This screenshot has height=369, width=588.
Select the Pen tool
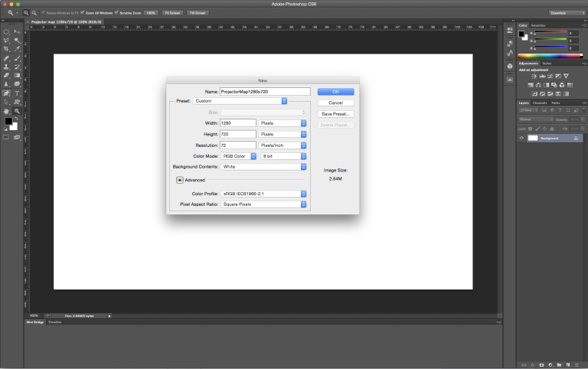[7, 93]
